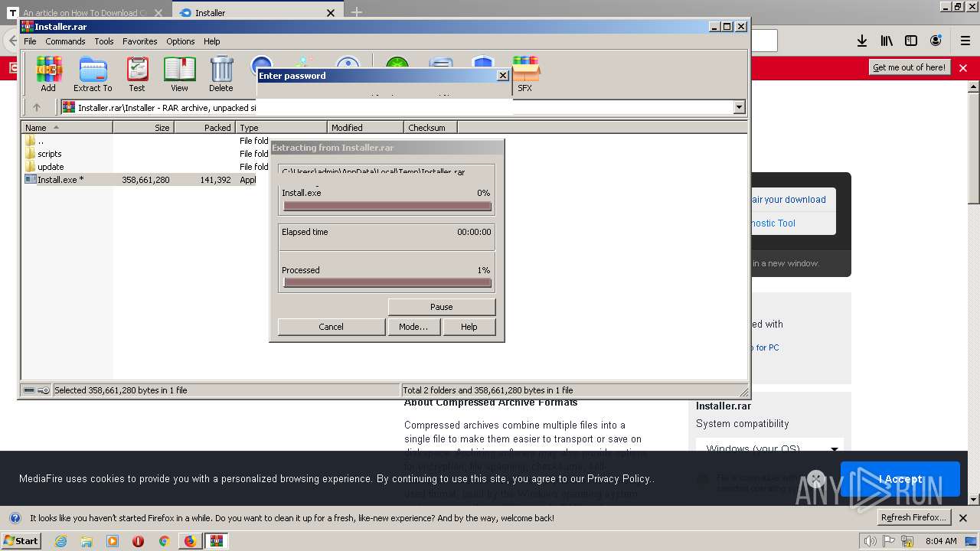Click the Privacy Policy link in the cookie banner
This screenshot has height=551, width=980.
[619, 479]
